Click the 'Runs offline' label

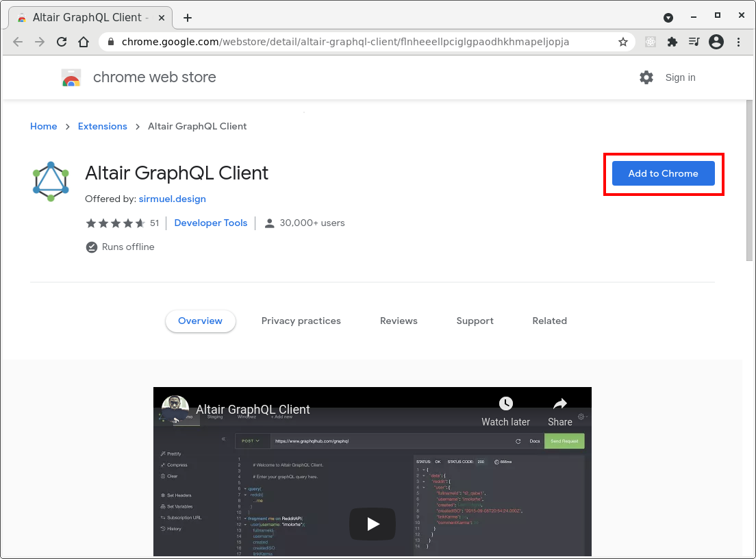tap(128, 247)
